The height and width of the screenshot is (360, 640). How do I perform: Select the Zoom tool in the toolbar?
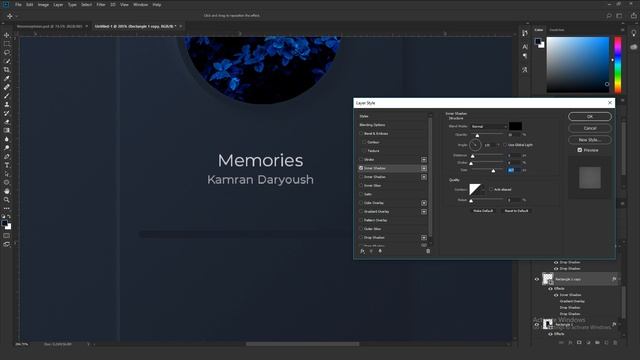pos(7,200)
